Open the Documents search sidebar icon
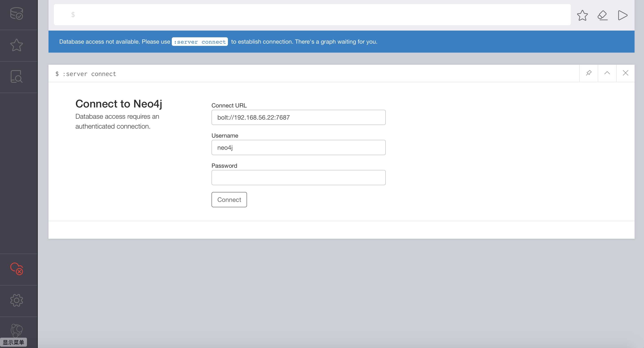 (16, 76)
